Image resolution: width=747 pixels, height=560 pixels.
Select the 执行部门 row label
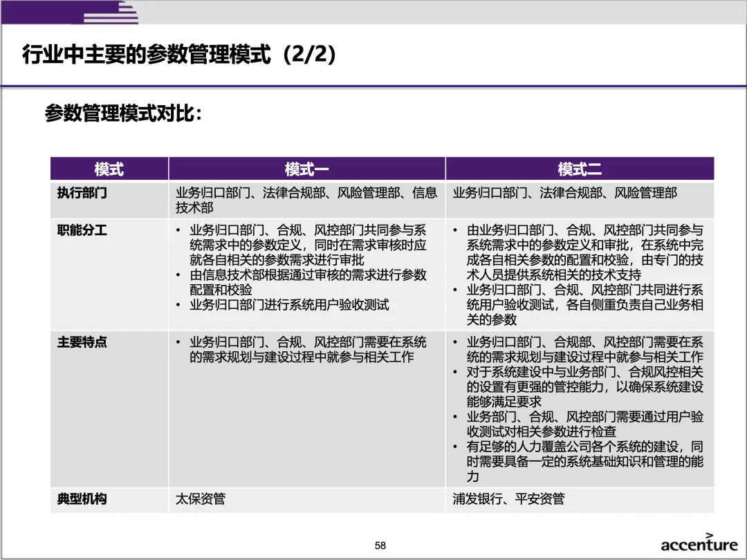(x=82, y=193)
